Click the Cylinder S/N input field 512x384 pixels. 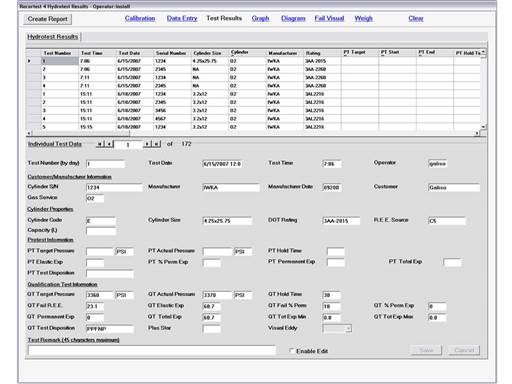[x=114, y=187]
